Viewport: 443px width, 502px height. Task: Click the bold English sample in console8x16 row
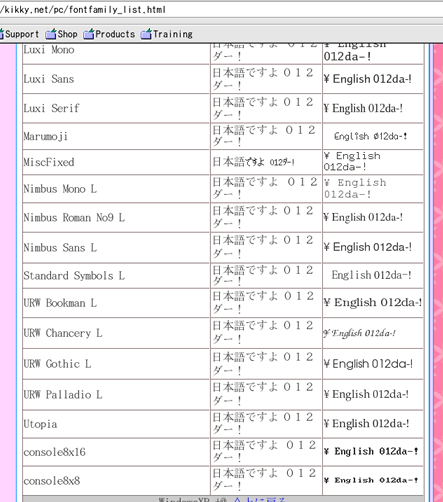pos(371,452)
